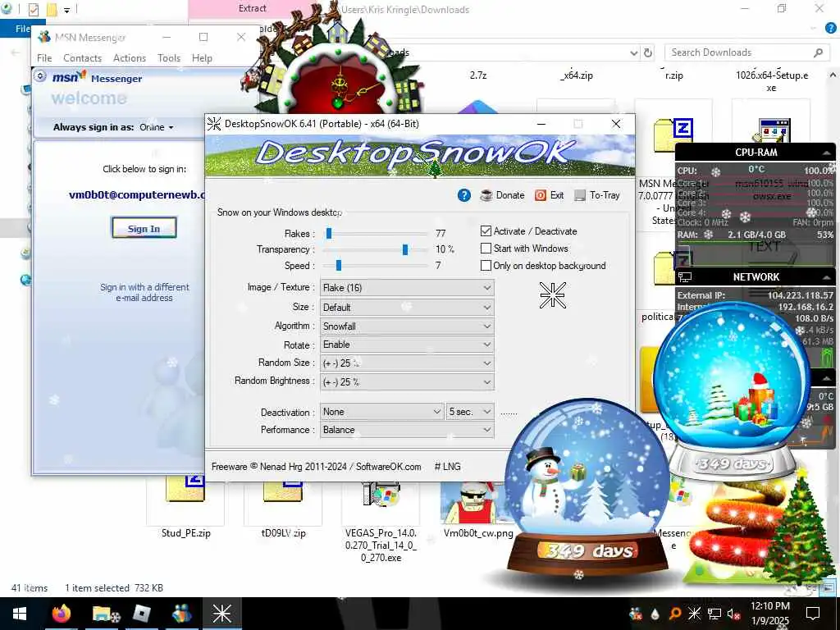Launch Firefox from the taskbar
This screenshot has height=630, width=840.
[x=61, y=614]
